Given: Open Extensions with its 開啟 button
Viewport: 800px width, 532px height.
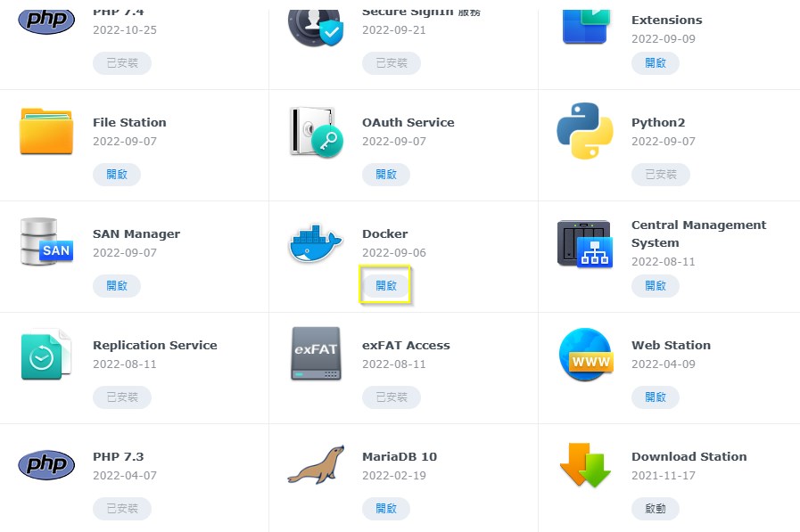Looking at the screenshot, I should (x=656, y=62).
